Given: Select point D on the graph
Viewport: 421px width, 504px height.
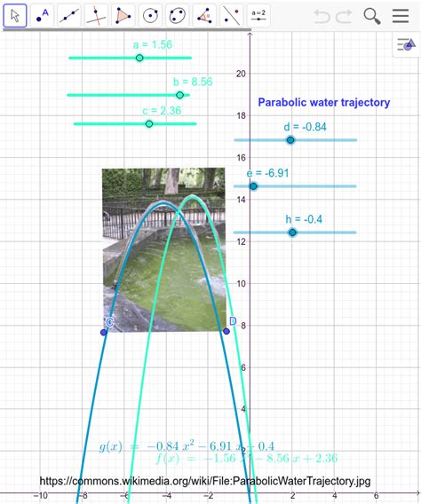Looking at the screenshot, I should (x=226, y=331).
